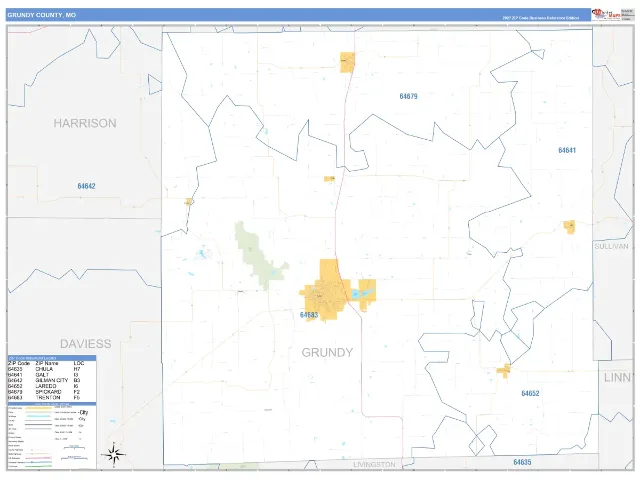This screenshot has width=640, height=480.
Task: Click the green line sample in legend
Action: (x=38, y=466)
